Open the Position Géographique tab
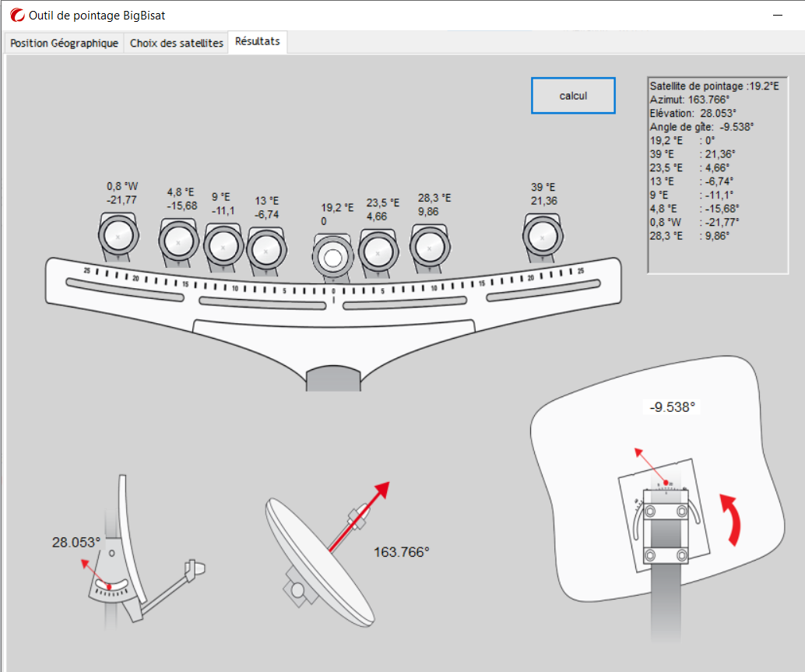Screen dimensions: 805x672 coord(64,44)
